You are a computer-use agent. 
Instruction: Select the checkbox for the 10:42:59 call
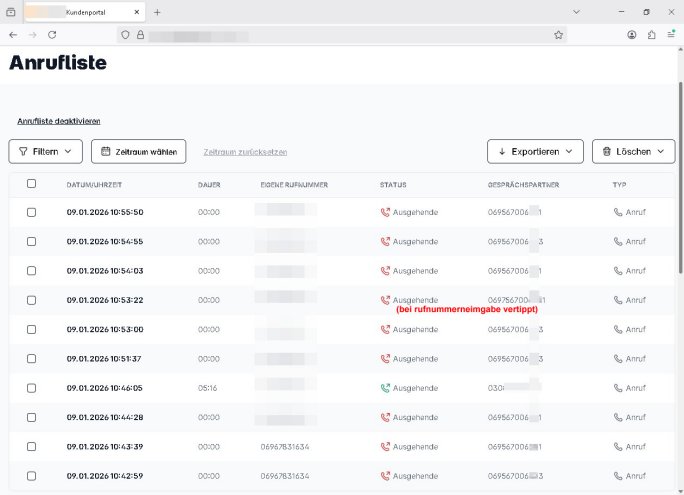tap(31, 476)
